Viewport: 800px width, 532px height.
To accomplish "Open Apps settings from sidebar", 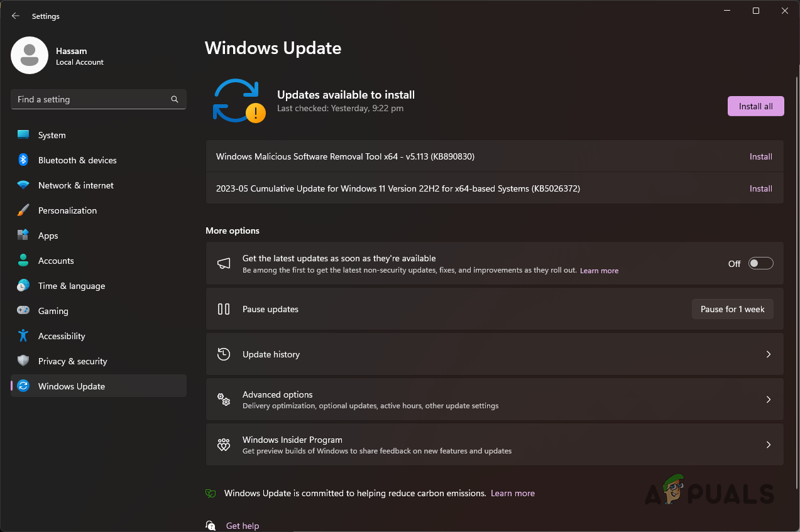I will (x=48, y=235).
